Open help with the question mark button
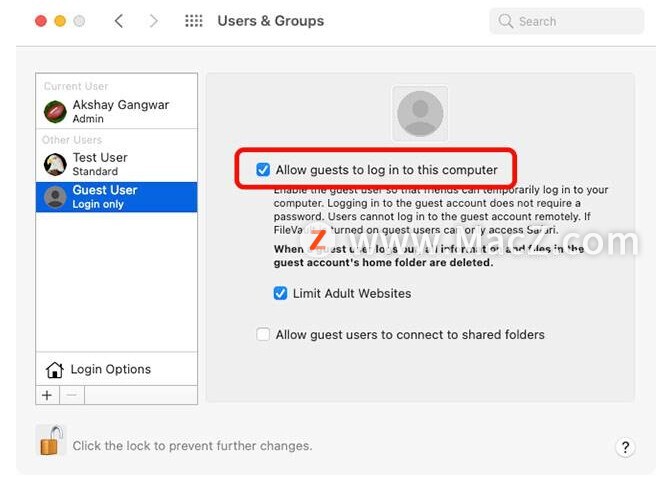The height and width of the screenshot is (480, 658). point(625,447)
